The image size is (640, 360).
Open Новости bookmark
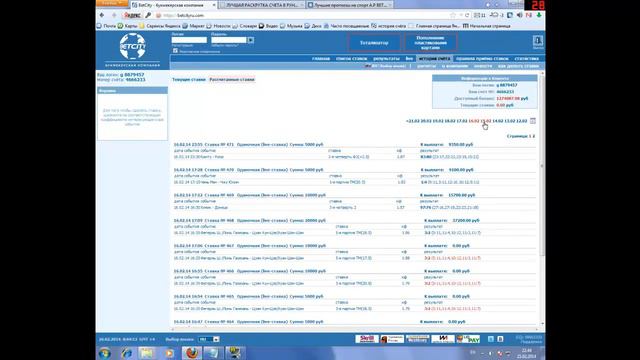click(218, 26)
